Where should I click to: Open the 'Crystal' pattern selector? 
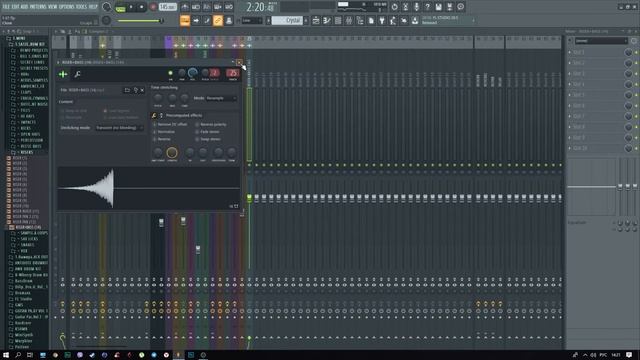[287, 20]
